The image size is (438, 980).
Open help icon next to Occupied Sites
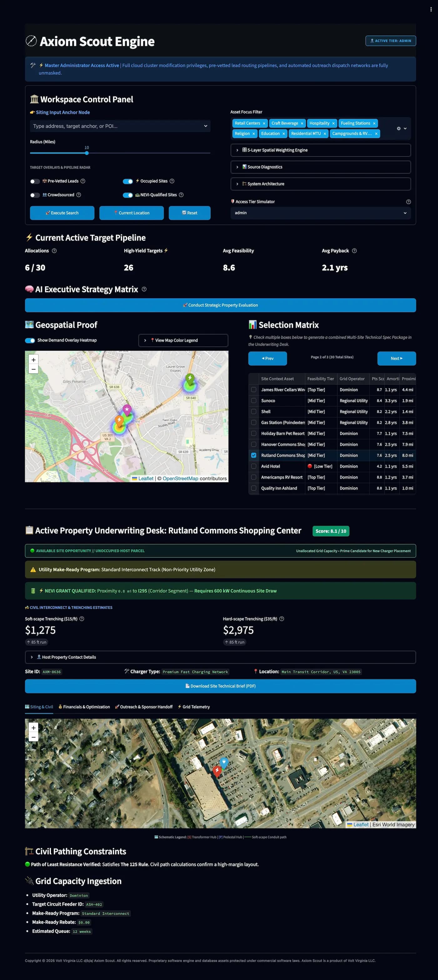(172, 181)
